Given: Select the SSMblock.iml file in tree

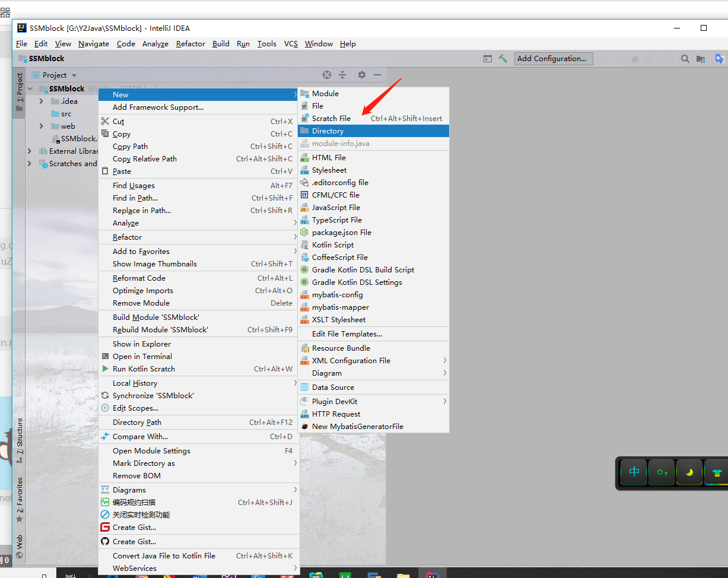Looking at the screenshot, I should [74, 138].
